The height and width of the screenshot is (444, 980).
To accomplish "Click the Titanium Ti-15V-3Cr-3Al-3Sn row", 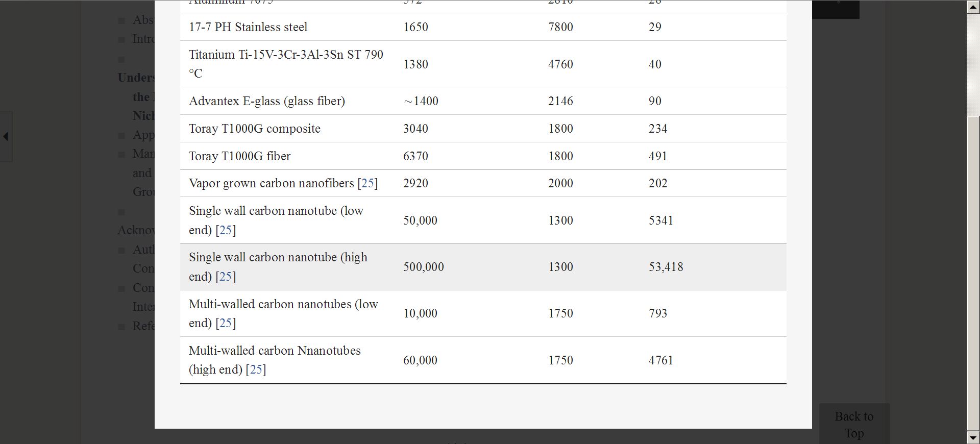I will click(483, 64).
